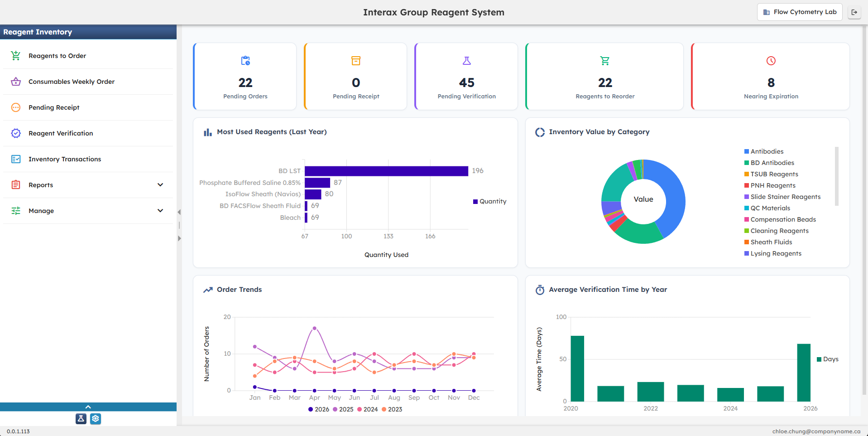
Task: Select the Reagents to Order cart icon
Action: point(16,55)
